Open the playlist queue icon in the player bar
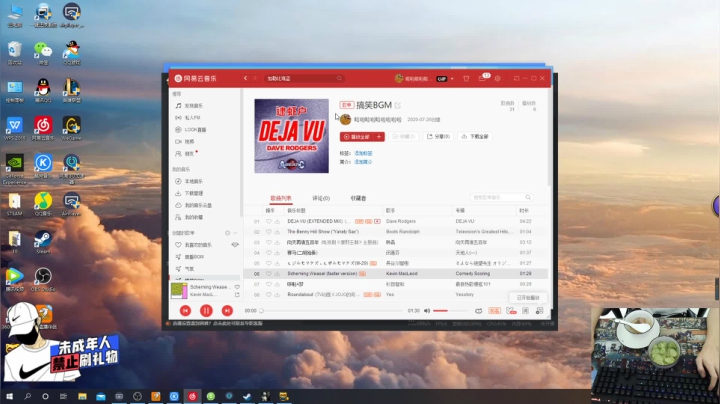Viewport: 720px width, 404px height. click(540, 311)
